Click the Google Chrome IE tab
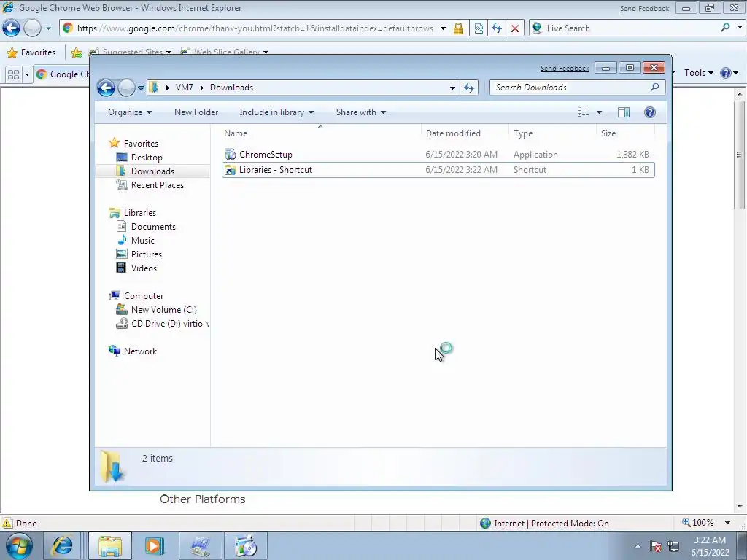 [63, 74]
